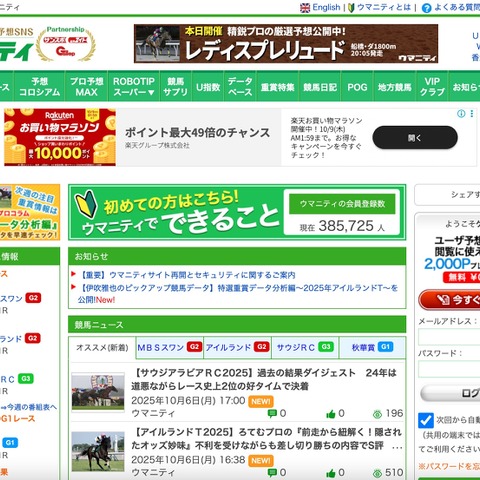
Task: Open アイルランドT2025 news article
Action: tap(267, 439)
